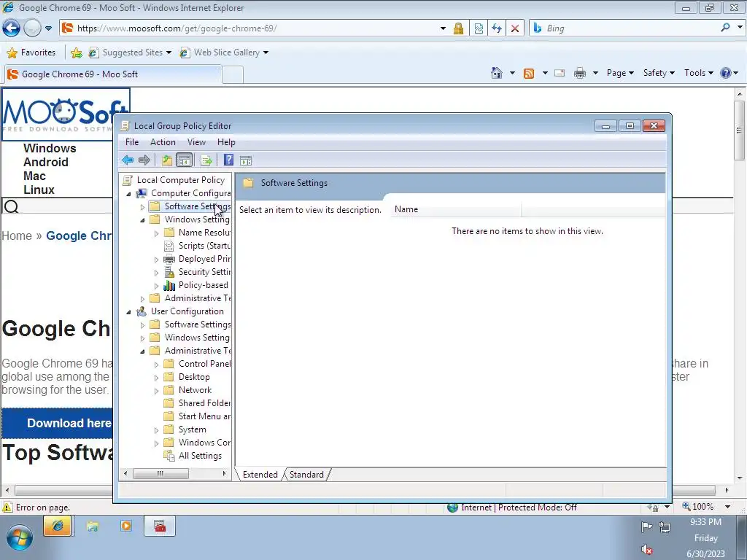The image size is (747, 560).
Task: Click the Android link on Moo Soft page
Action: [x=46, y=162]
